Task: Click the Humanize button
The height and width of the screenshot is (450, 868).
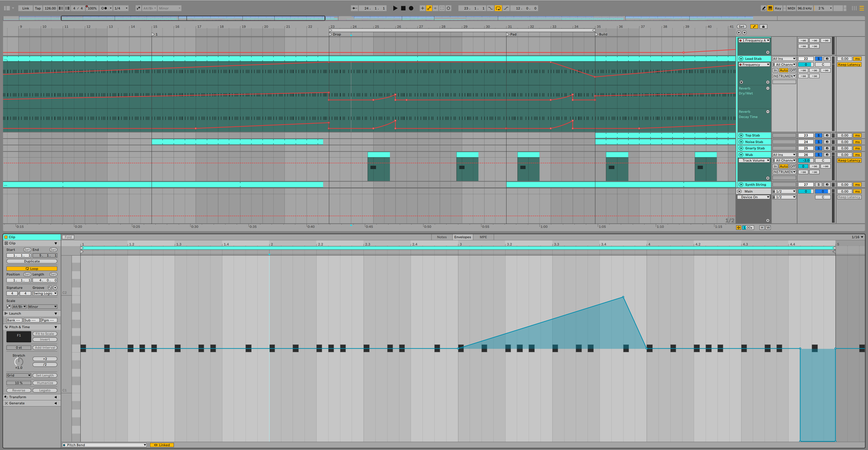Action: coord(45,383)
